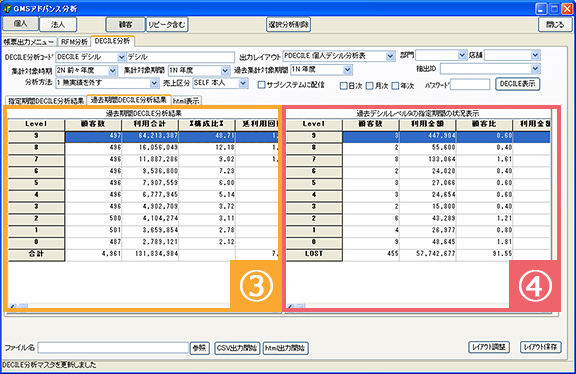Select the 合計 row header in left table
The image size is (576, 374).
(36, 254)
